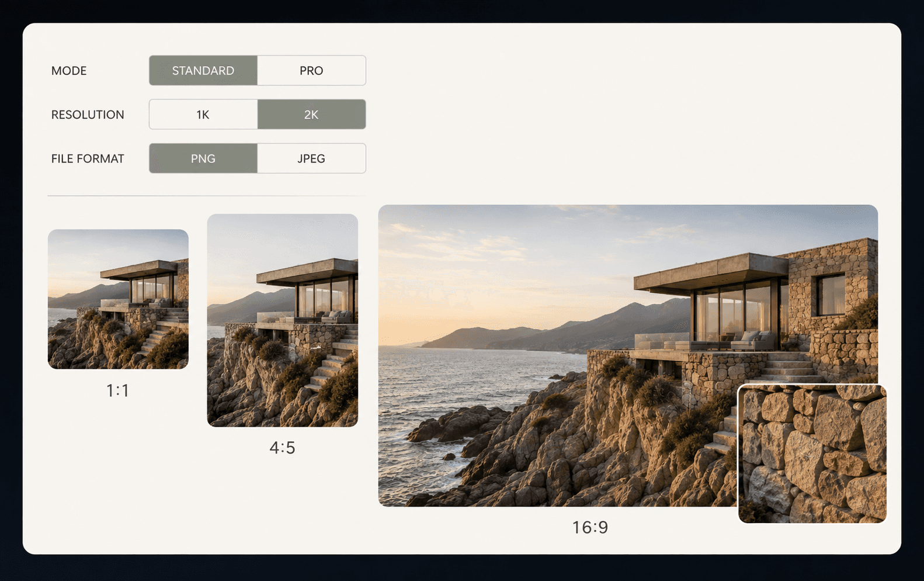This screenshot has width=924, height=581.
Task: Click the FILE FORMAT label
Action: [88, 158]
